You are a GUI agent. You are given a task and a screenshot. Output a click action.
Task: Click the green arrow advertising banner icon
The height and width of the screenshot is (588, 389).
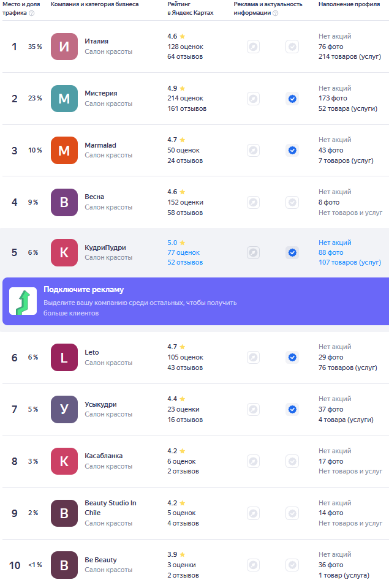tap(23, 301)
